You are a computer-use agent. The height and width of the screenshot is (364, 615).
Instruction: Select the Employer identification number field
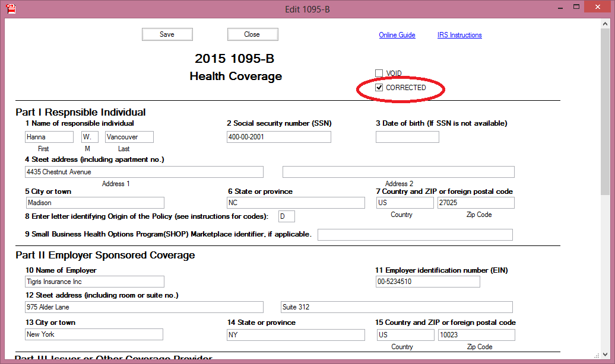click(x=427, y=282)
